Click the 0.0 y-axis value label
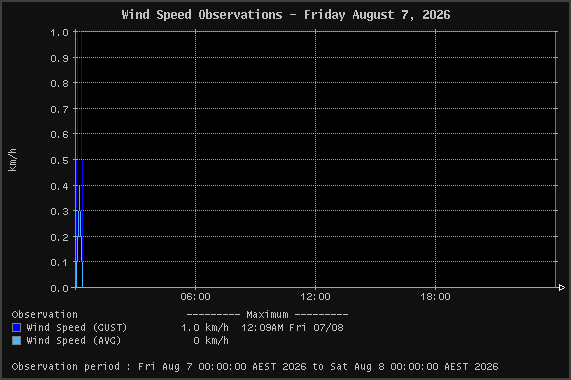The width and height of the screenshot is (571, 380). coord(59,288)
